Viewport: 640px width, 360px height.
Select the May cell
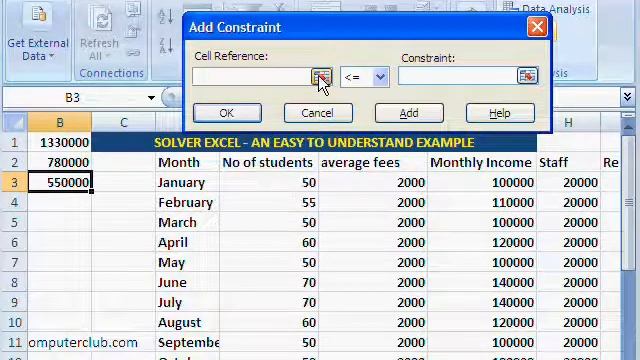click(187, 262)
